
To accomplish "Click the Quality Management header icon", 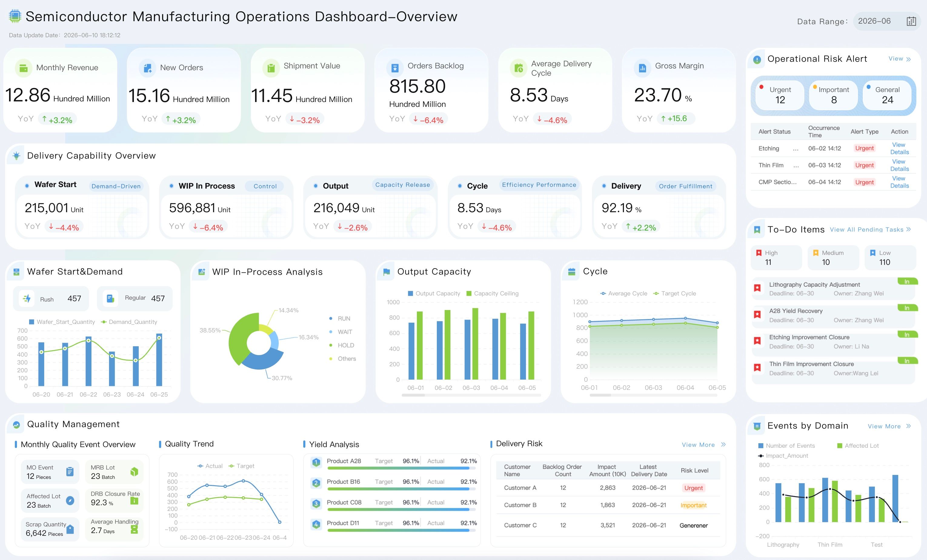I will [x=16, y=425].
